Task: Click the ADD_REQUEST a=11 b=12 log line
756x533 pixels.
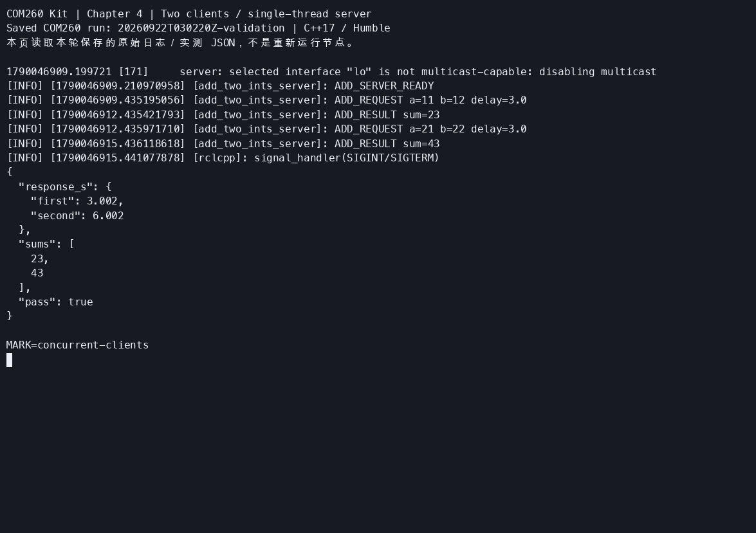Action: coord(266,100)
